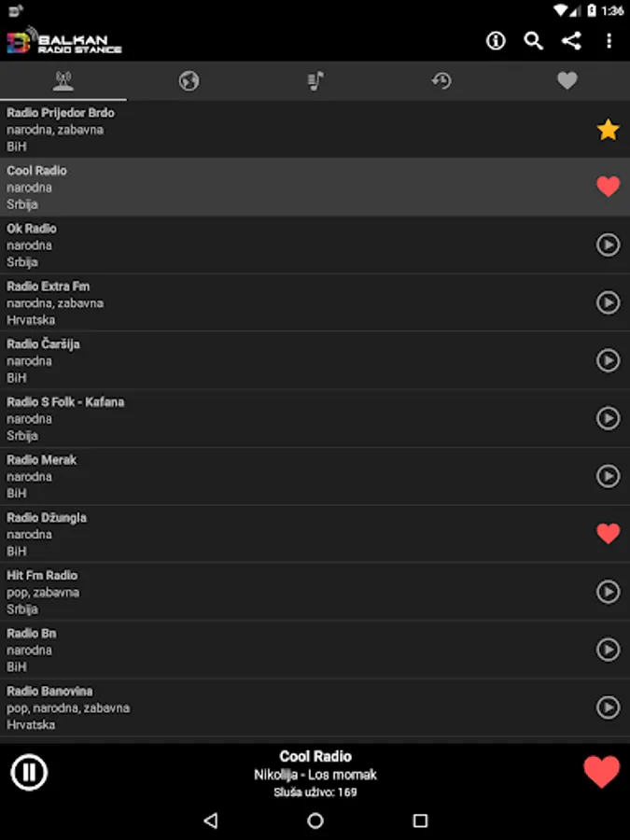Start playing Hit Fm Radio

click(608, 592)
